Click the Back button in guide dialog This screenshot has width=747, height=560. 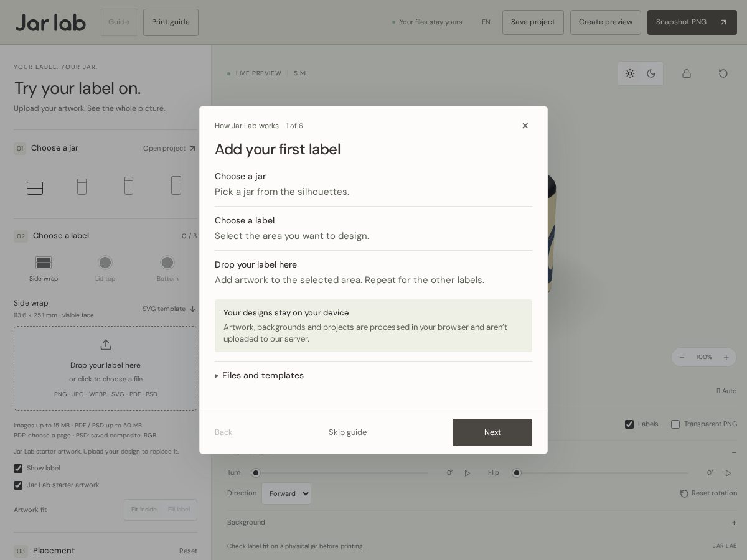point(223,432)
